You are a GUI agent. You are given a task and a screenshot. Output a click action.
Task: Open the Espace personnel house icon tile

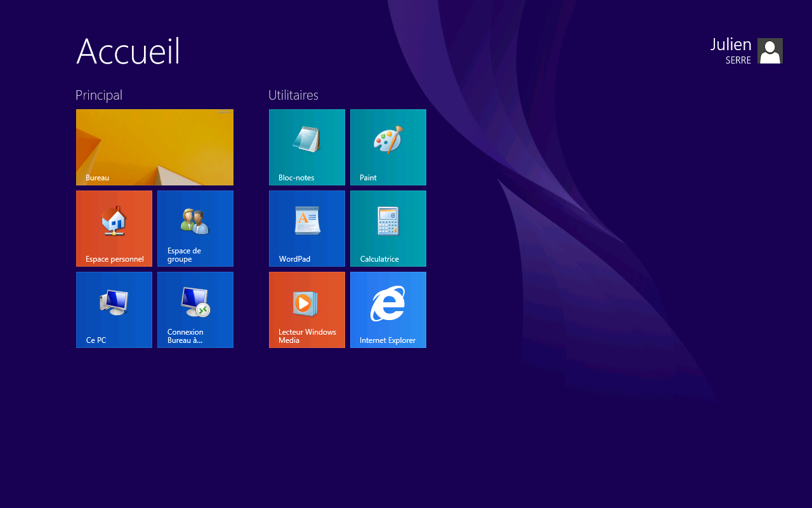click(114, 229)
